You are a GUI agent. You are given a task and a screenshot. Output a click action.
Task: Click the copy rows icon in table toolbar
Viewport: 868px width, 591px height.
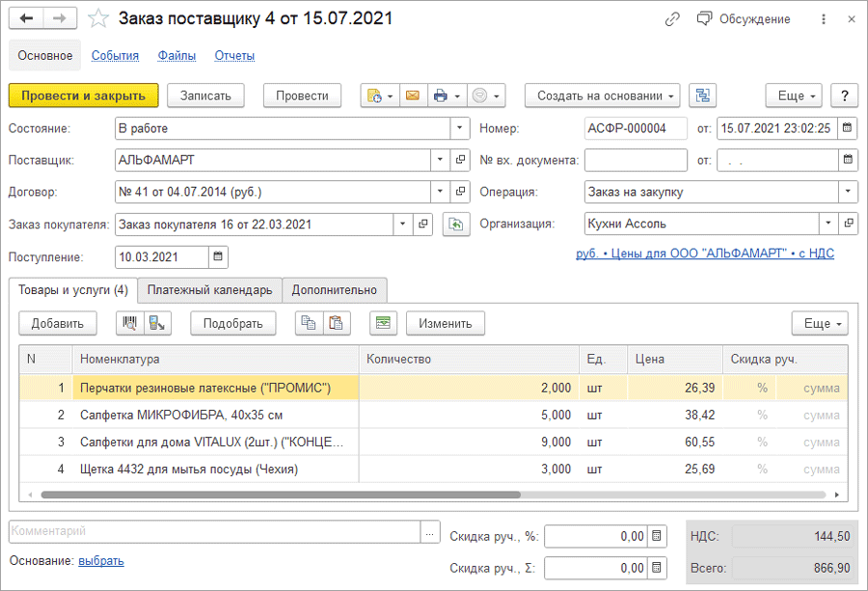[309, 323]
